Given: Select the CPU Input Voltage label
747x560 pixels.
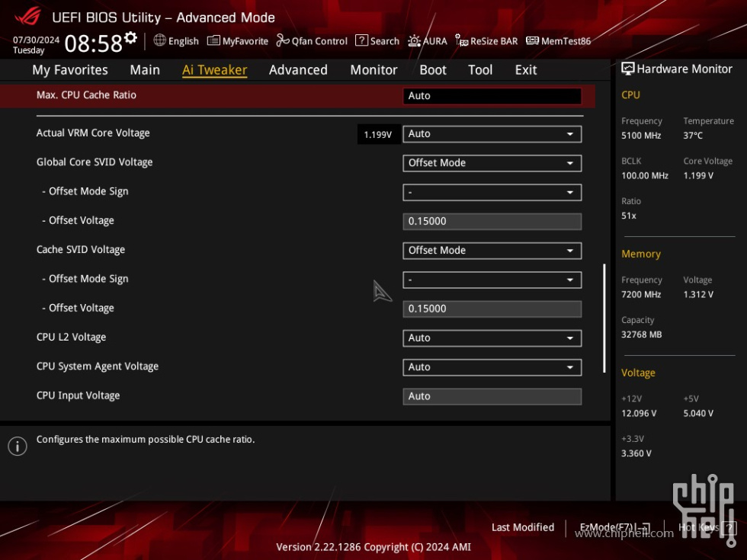Looking at the screenshot, I should (78, 395).
